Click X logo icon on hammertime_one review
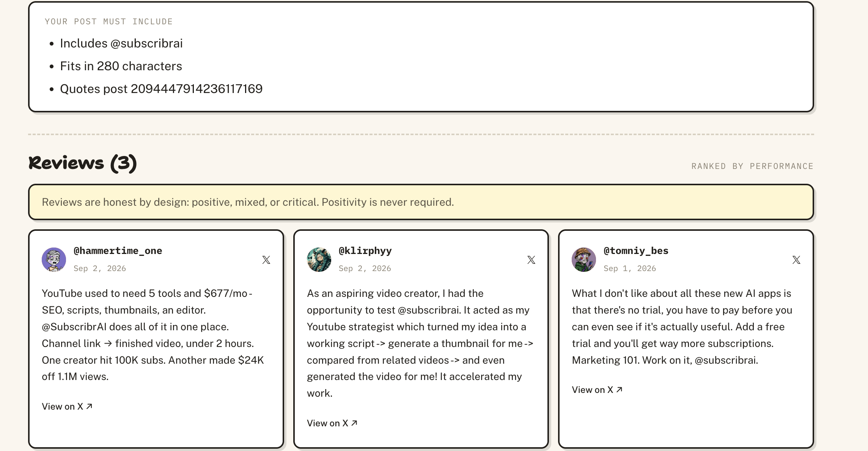Screen dimensions: 868x451 266,260
